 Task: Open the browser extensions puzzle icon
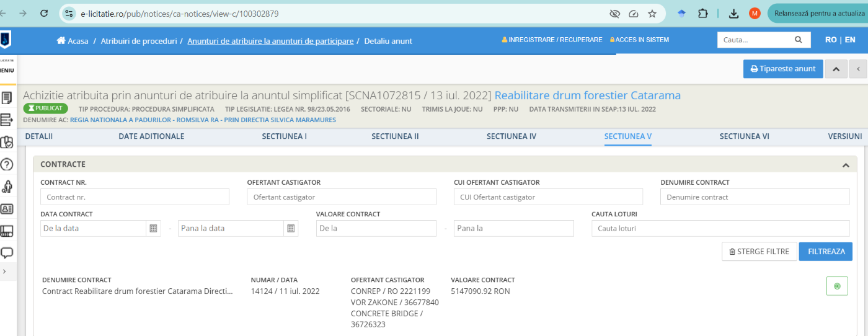click(702, 14)
